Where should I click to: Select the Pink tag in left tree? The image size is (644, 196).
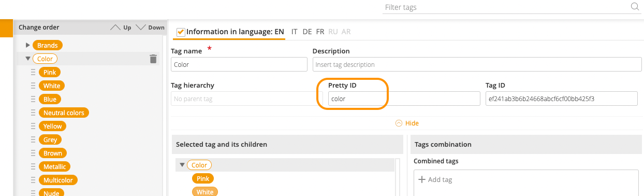[50, 73]
